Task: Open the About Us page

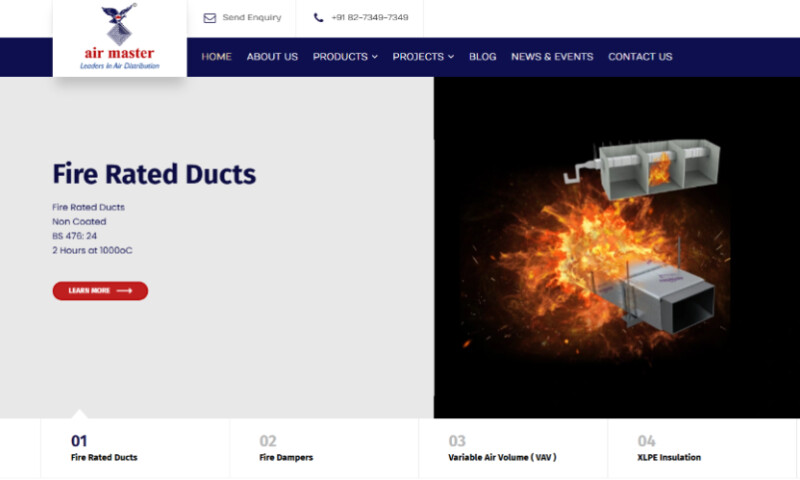Action: (x=272, y=57)
